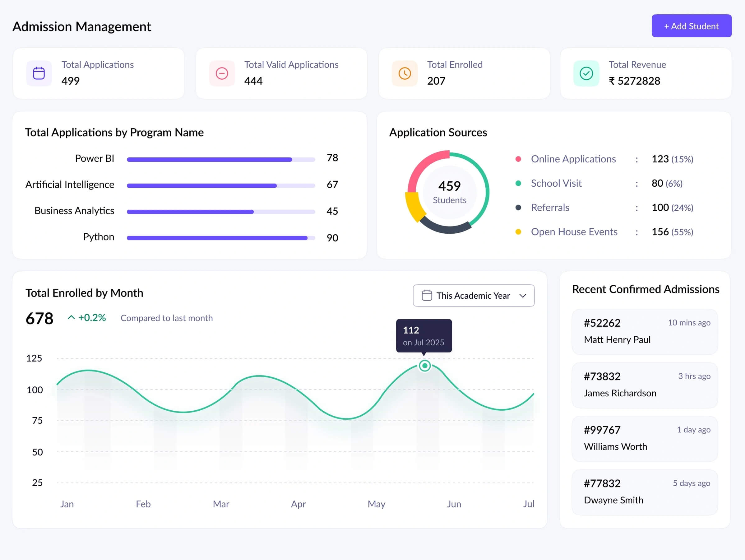Viewport: 745px width, 560px height.
Task: Click the red minus icon for Valid Applications
Action: (222, 73)
